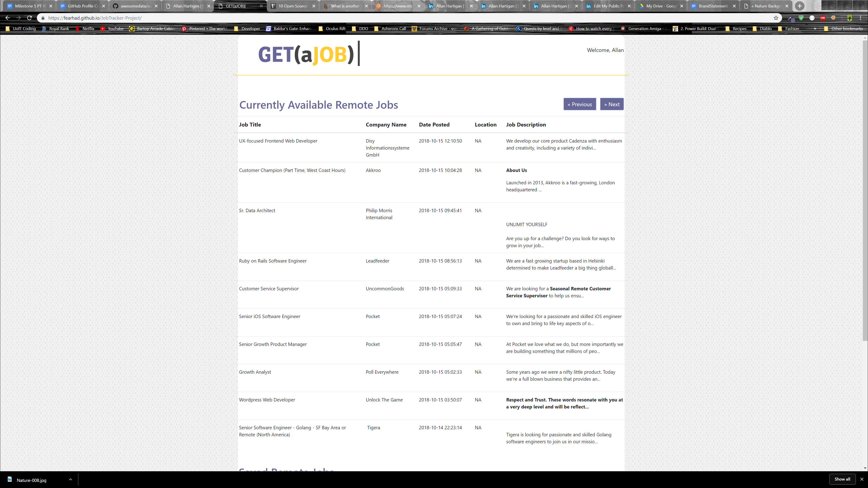
Task: Click the Chrome profile avatar
Action: point(849,18)
